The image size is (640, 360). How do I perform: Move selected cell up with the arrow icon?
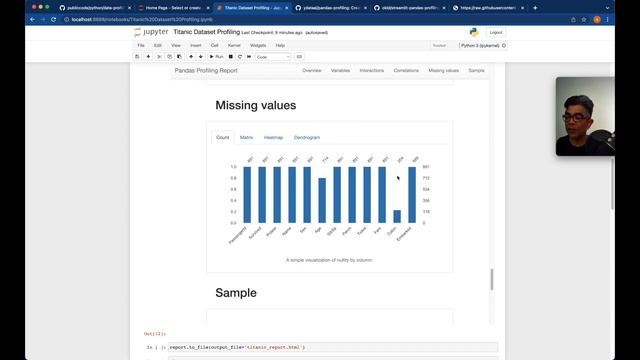click(x=191, y=57)
